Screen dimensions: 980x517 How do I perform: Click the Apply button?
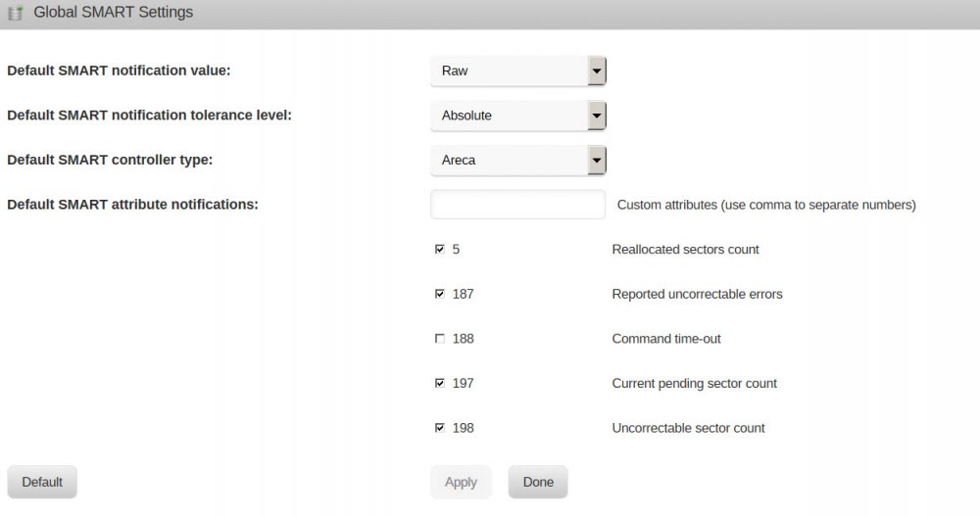461,482
